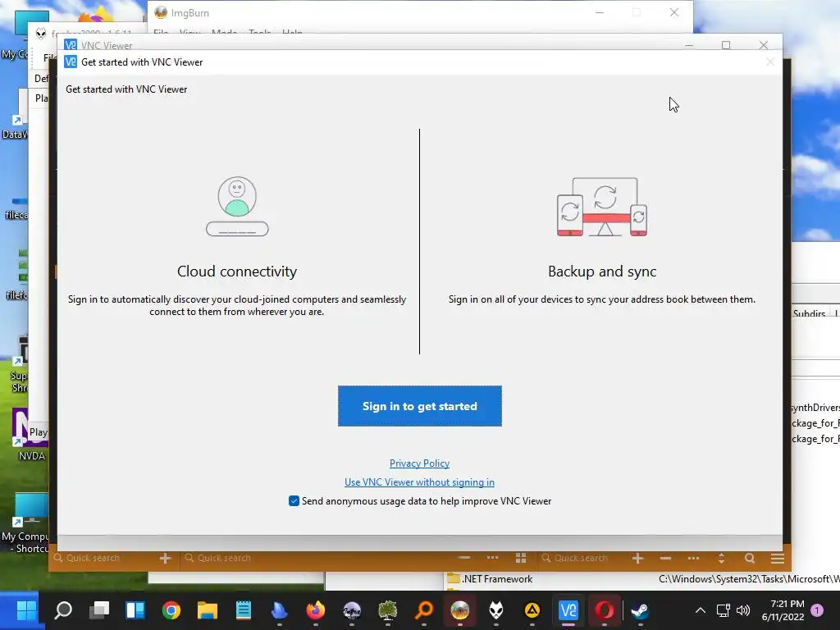
Task: Open Steam from the taskbar
Action: (x=640, y=609)
